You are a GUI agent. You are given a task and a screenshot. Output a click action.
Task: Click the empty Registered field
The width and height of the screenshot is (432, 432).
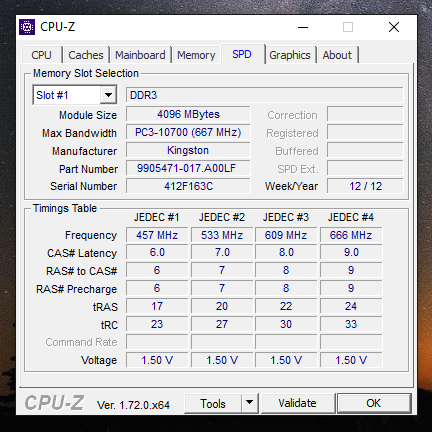click(365, 132)
